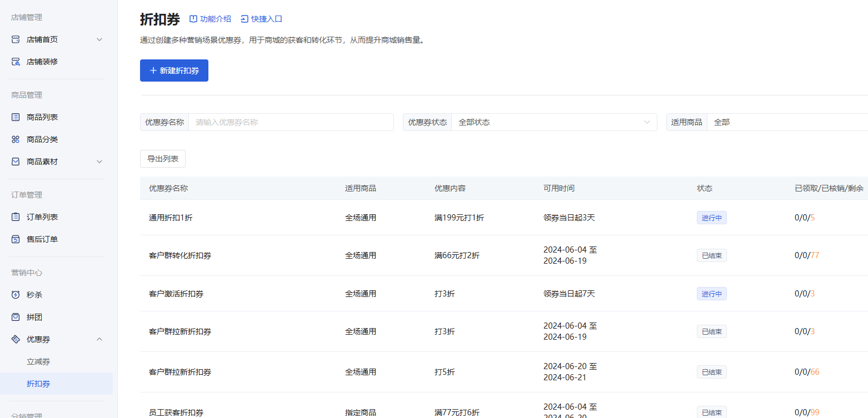Click the 客户群转化折扣券 coupon name

180,255
